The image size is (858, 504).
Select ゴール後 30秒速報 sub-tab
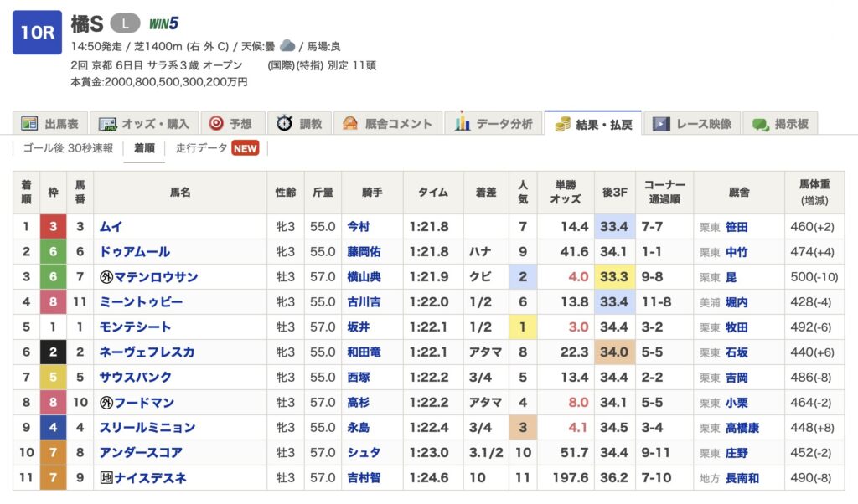click(69, 148)
